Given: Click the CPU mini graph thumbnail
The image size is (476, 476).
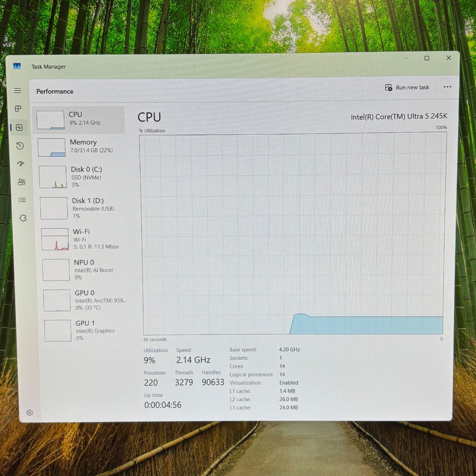Looking at the screenshot, I should (50, 120).
